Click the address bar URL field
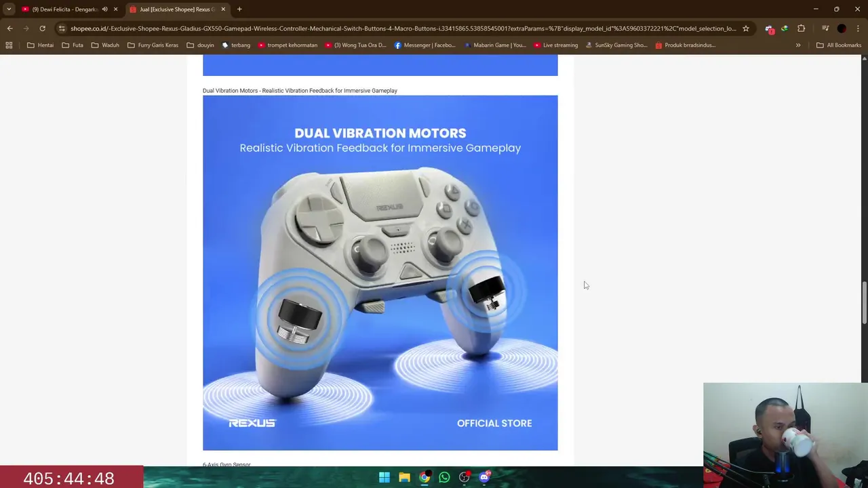Image resolution: width=868 pixels, height=488 pixels. 403,28
